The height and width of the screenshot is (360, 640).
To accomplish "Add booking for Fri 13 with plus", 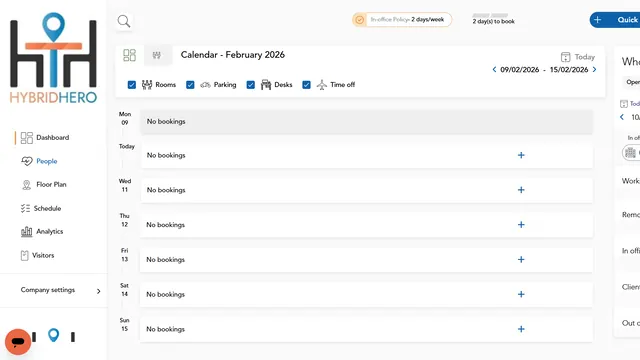I will point(521,260).
